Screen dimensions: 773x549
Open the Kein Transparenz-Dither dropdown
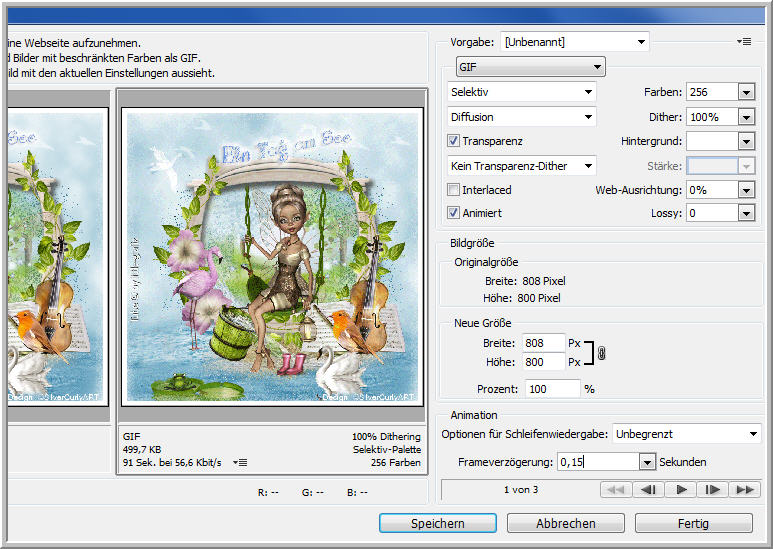point(522,166)
